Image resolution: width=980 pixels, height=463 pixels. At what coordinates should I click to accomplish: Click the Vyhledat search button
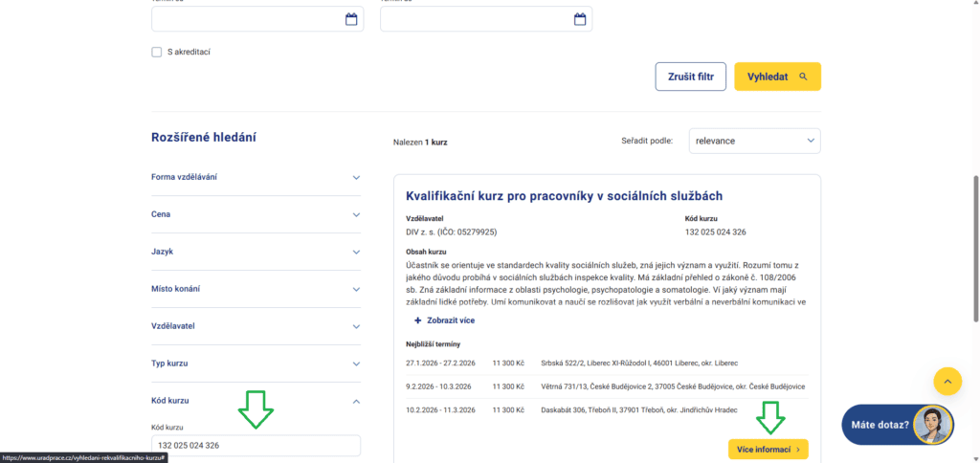(777, 77)
